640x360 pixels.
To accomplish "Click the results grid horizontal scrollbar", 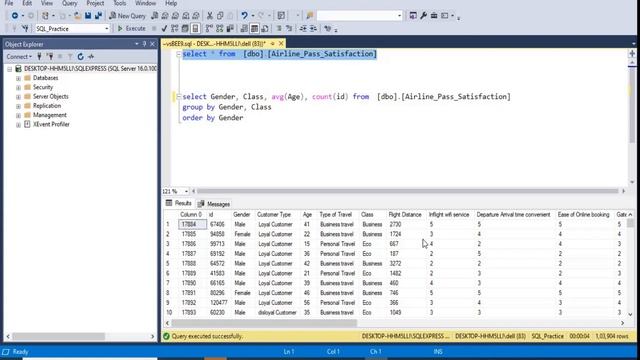I will coord(264,323).
